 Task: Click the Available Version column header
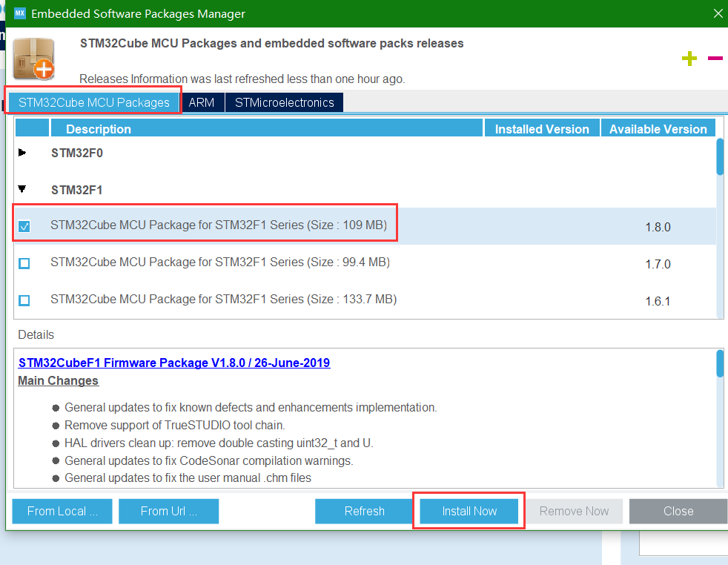tap(658, 128)
